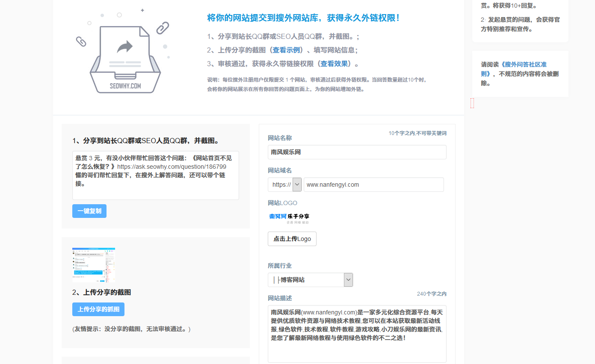Open the https:// protocol dropdown
This screenshot has width=595, height=364.
click(284, 185)
